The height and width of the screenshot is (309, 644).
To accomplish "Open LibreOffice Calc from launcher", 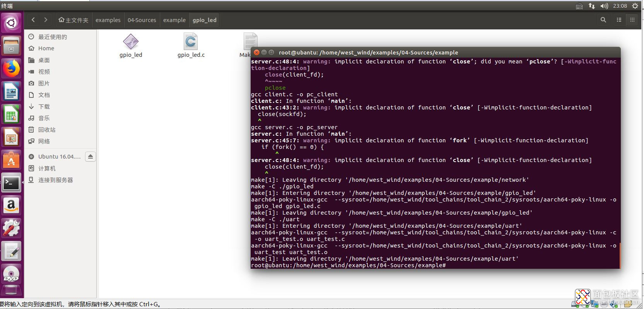I will click(11, 115).
